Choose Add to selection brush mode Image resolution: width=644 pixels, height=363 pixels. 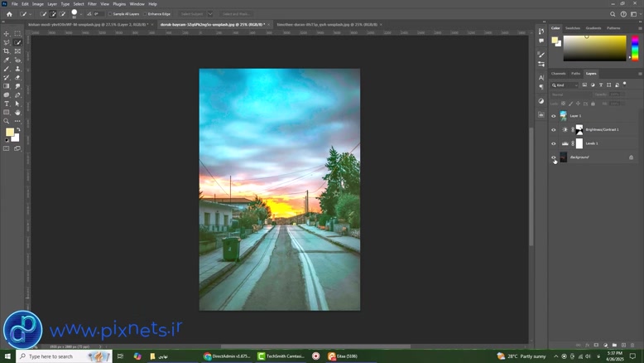pos(53,14)
